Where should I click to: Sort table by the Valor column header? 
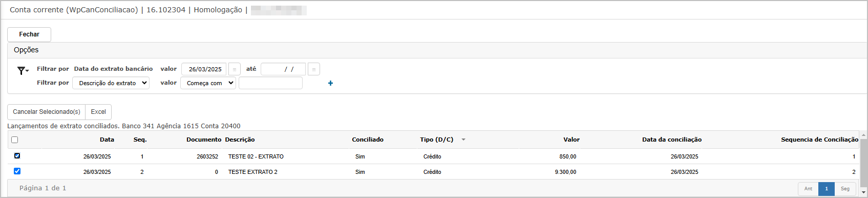pyautogui.click(x=571, y=140)
